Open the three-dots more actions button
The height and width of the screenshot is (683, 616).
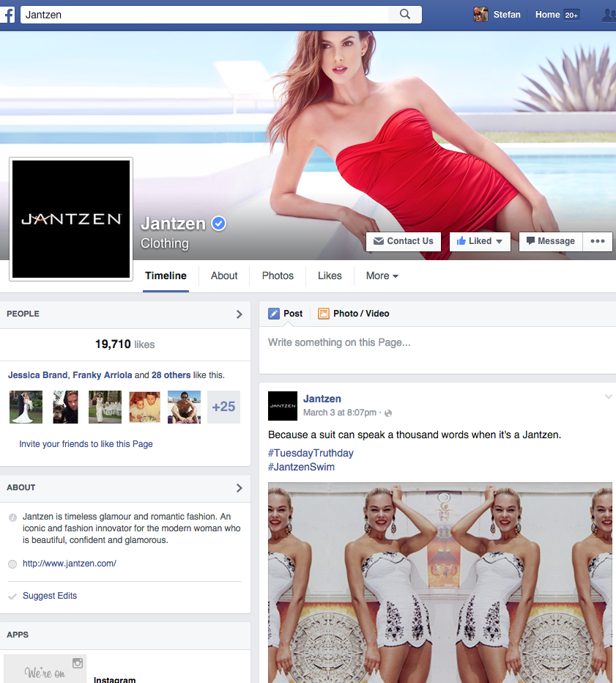pos(597,241)
